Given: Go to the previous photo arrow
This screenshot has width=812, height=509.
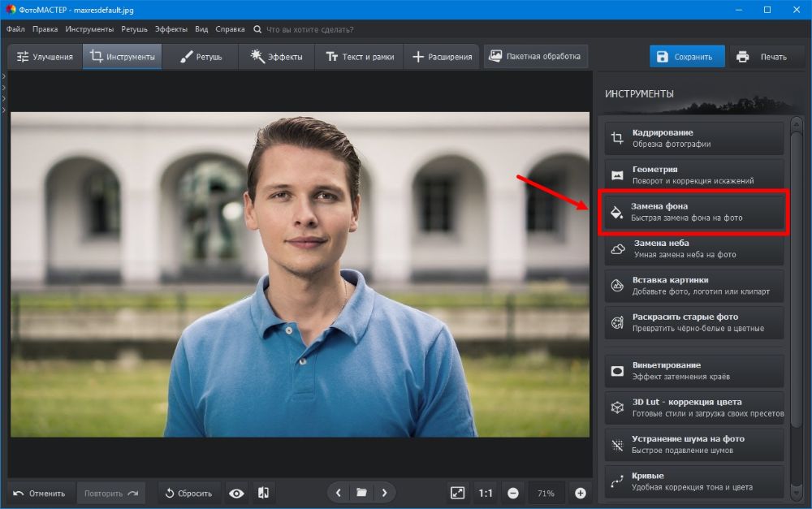Looking at the screenshot, I should (339, 493).
